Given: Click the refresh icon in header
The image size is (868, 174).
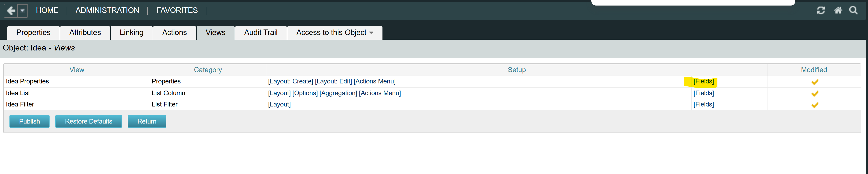Looking at the screenshot, I should [x=821, y=10].
